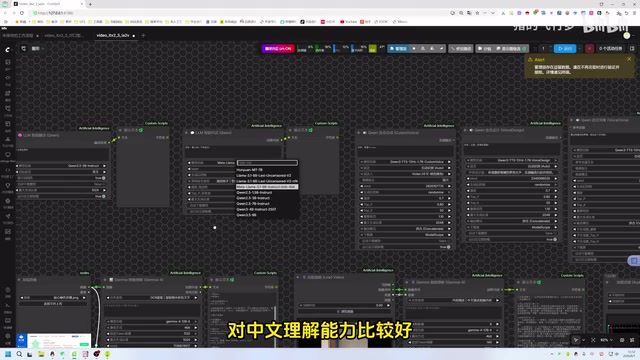Select highlighted Meta-Llama-3.1-8B-Instruct-bnb-4bit option
Viewport: 640px width, 360px height.
click(x=267, y=187)
